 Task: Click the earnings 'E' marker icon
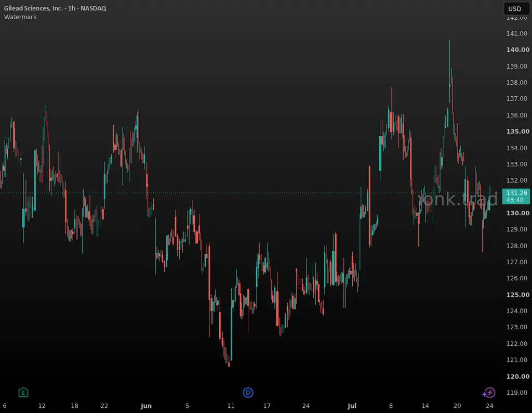point(23,393)
